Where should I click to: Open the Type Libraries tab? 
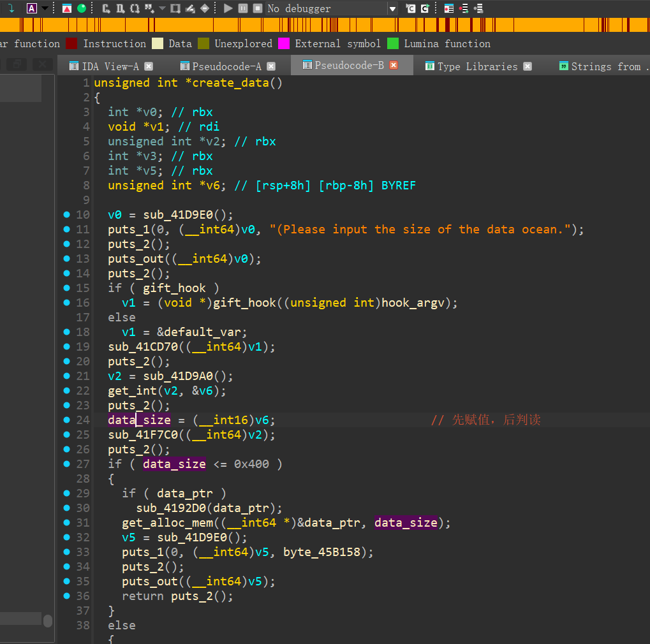(x=478, y=66)
